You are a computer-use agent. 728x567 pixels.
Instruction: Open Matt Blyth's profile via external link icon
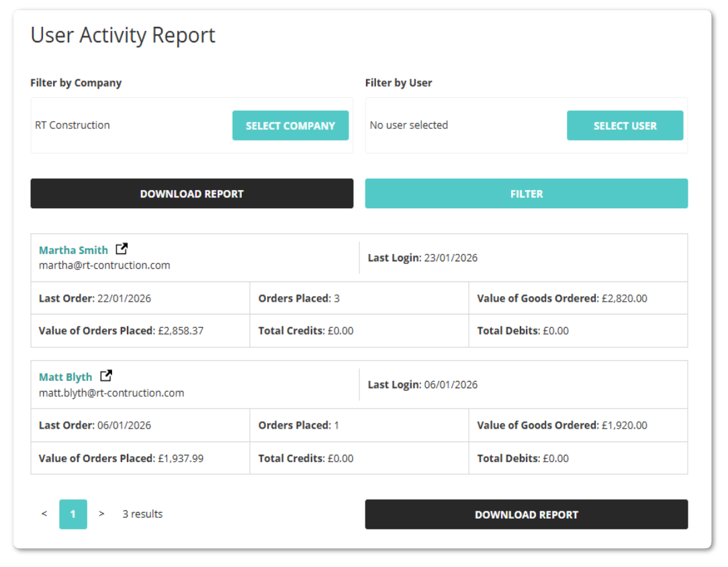(x=106, y=376)
